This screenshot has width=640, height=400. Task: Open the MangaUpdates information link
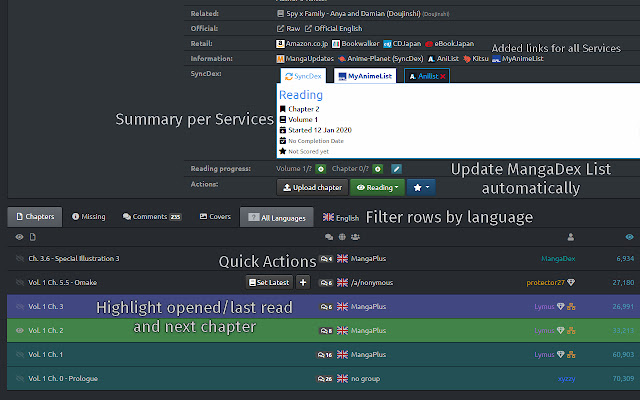(x=309, y=59)
